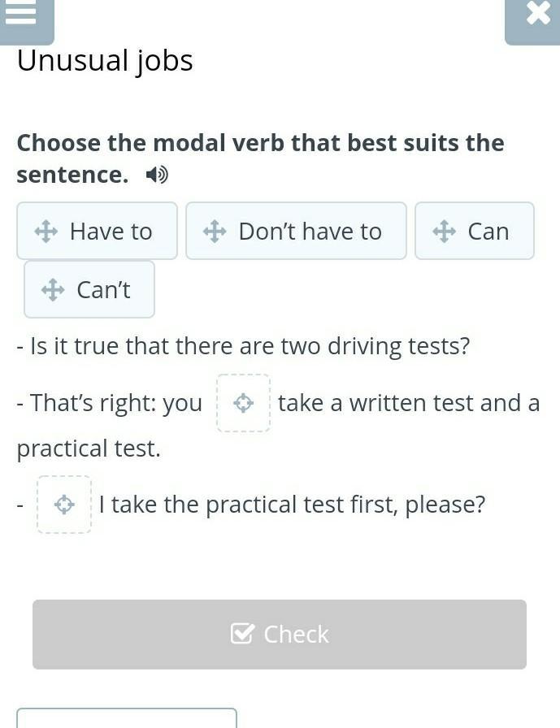This screenshot has width=560, height=728.
Task: Click move handle icon on Don't have to
Action: tap(215, 232)
